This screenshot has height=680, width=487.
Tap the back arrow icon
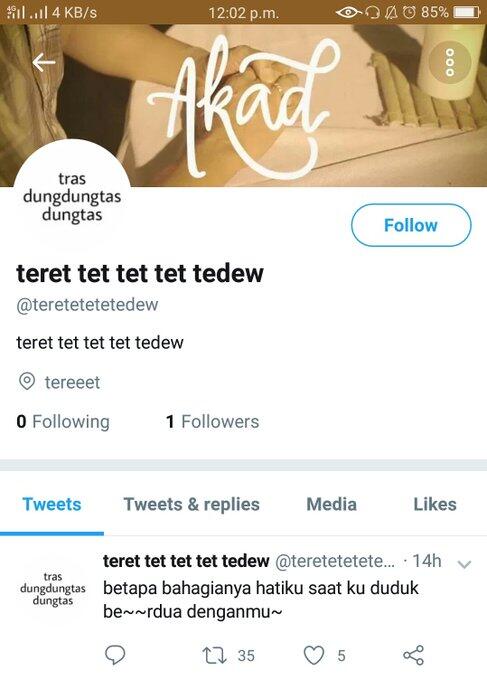click(x=43, y=62)
